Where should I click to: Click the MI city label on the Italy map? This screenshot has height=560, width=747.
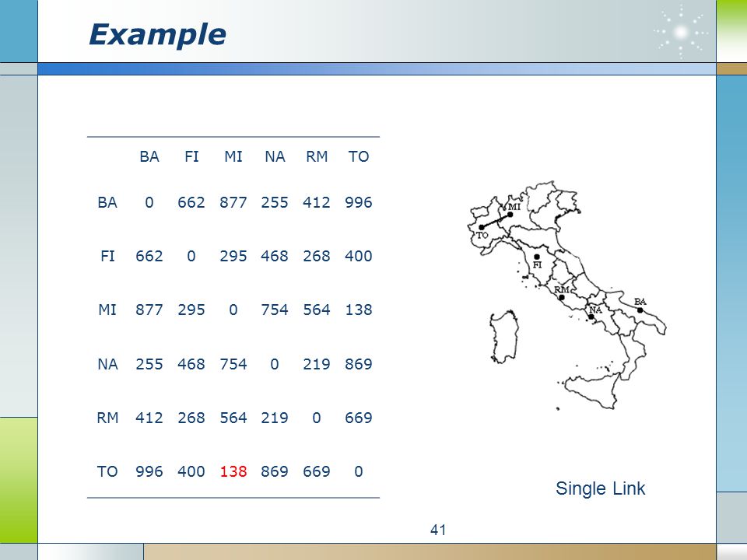(514, 207)
